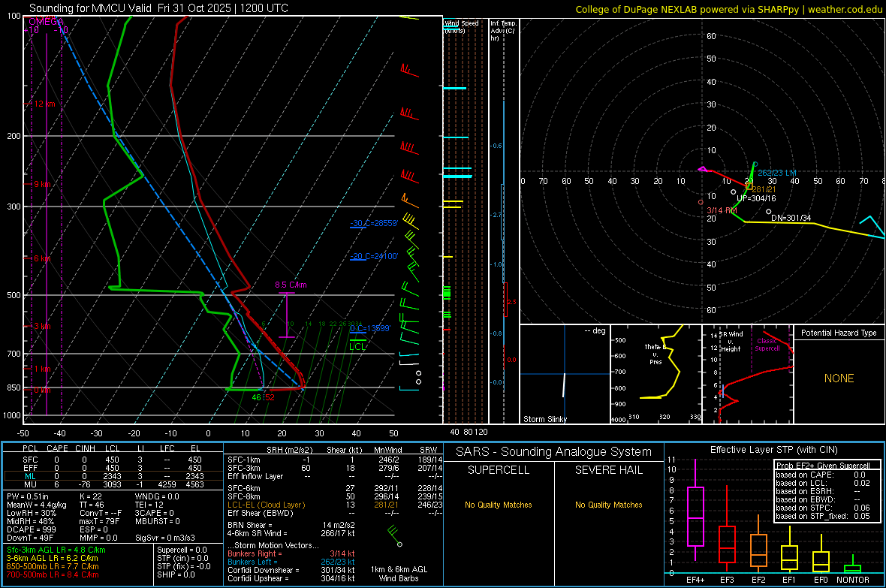The width and height of the screenshot is (886, 588).
Task: Click the '3 km' height marker
Action: pos(42,326)
